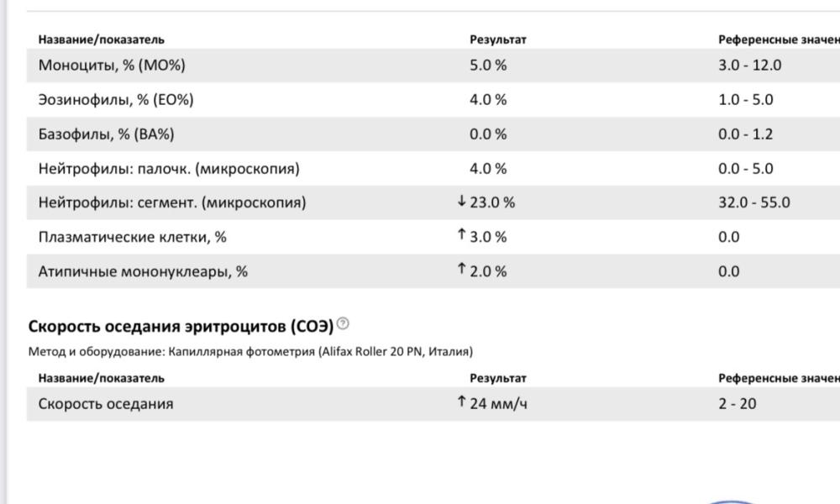Click the down arrow next to 23.0 %
The image size is (840, 504).
(461, 201)
